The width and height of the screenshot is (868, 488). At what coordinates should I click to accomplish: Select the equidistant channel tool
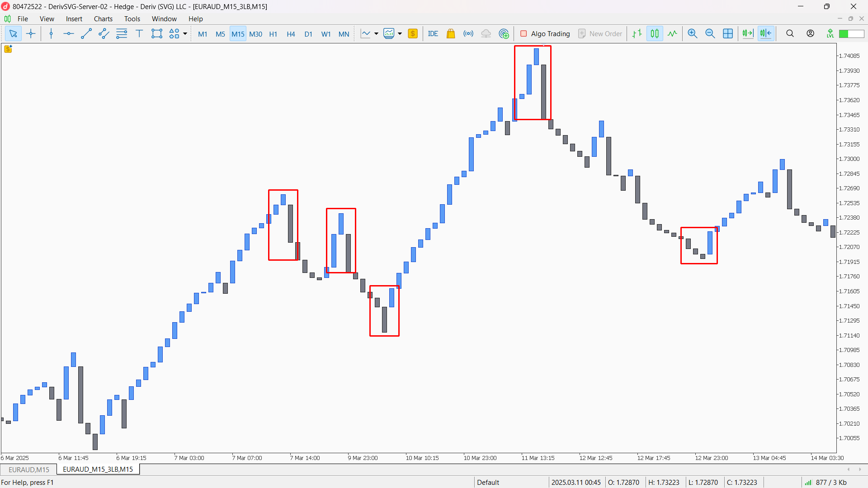(x=104, y=34)
